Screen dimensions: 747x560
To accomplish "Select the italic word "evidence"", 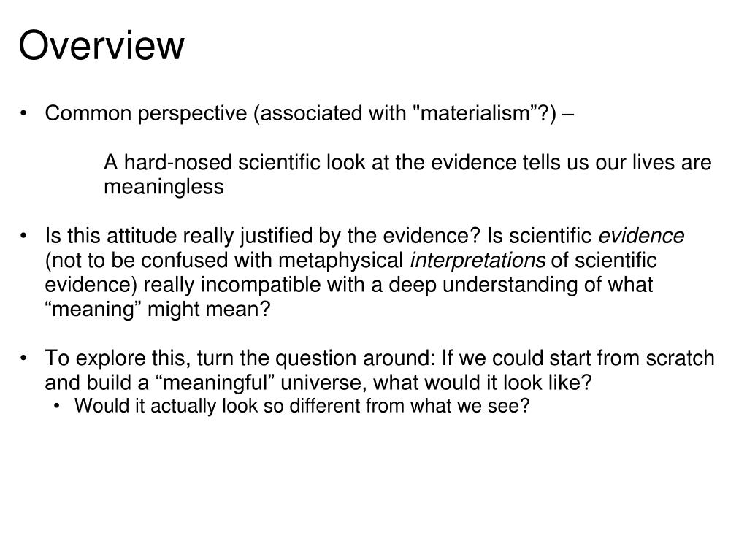I will coord(641,236).
